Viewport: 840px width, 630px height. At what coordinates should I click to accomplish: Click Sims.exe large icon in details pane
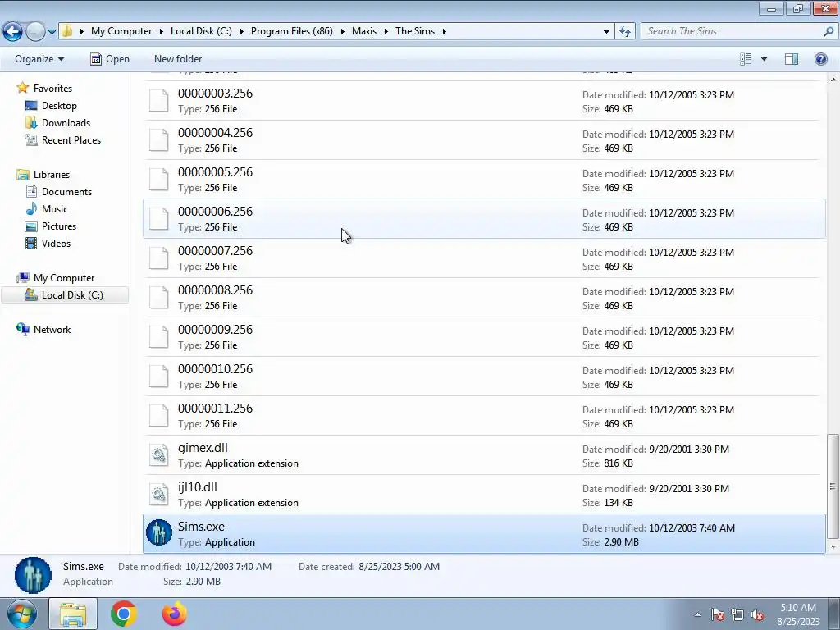pos(33,575)
